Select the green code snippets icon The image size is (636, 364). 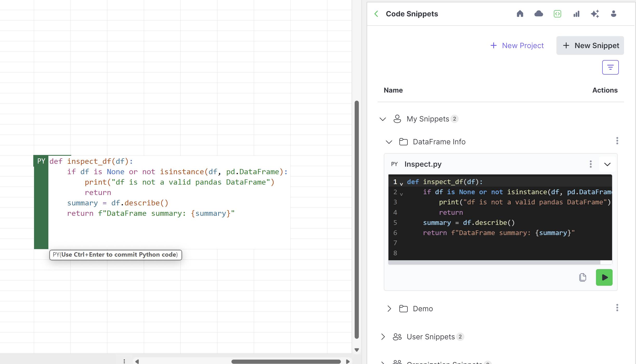tap(557, 14)
